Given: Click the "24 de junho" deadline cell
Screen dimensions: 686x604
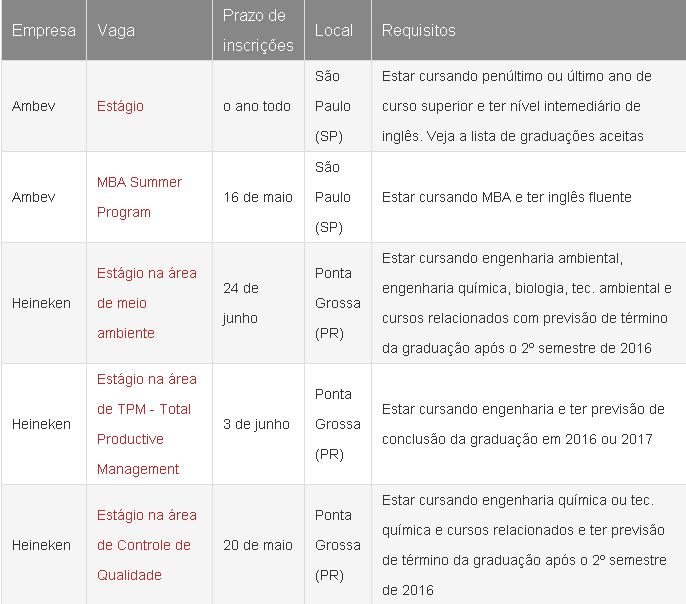Looking at the screenshot, I should coord(241,303).
